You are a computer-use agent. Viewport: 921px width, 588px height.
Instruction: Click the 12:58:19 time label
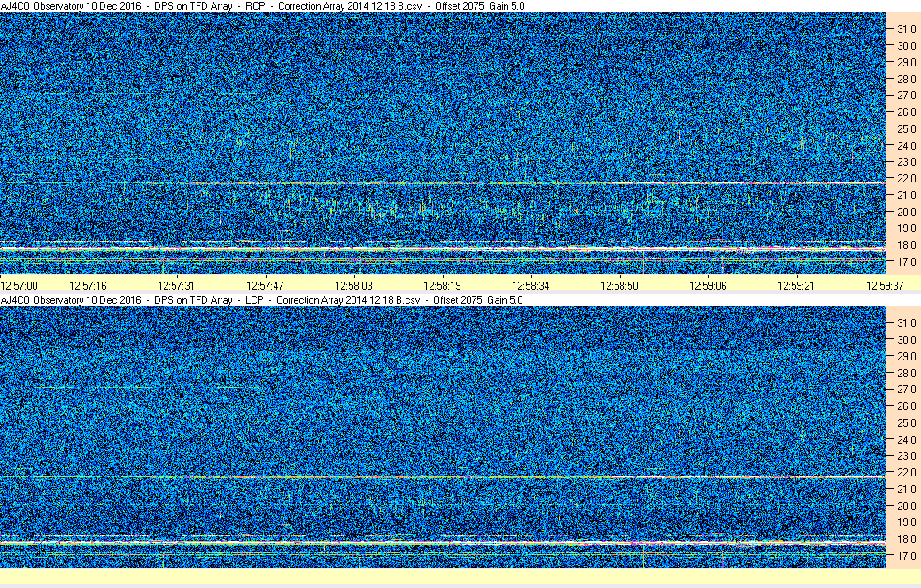click(442, 286)
